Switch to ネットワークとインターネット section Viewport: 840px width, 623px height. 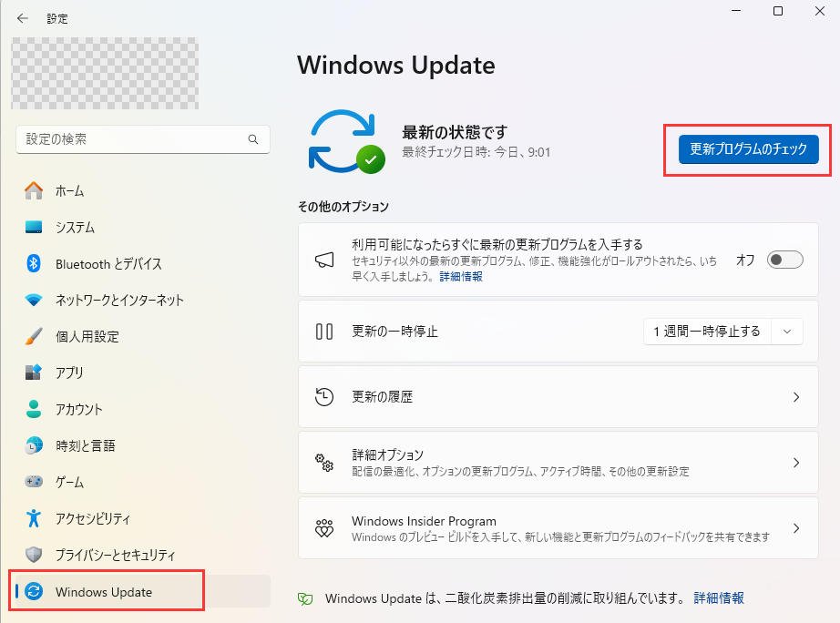point(32,300)
